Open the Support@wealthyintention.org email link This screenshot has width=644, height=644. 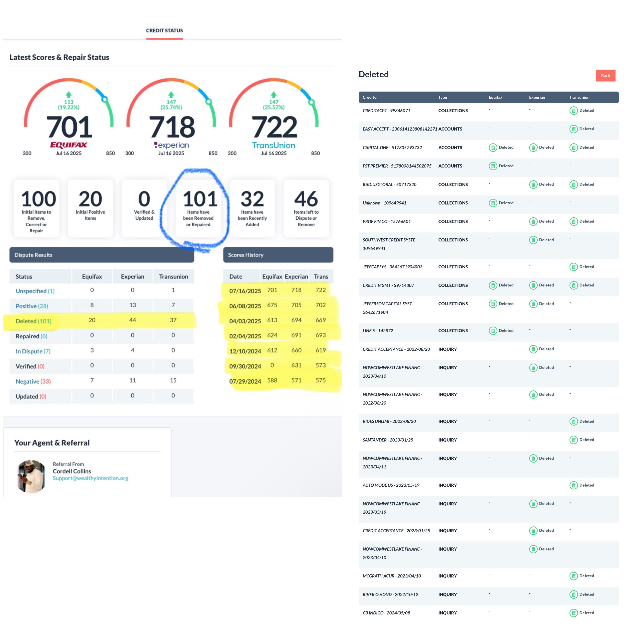click(90, 478)
